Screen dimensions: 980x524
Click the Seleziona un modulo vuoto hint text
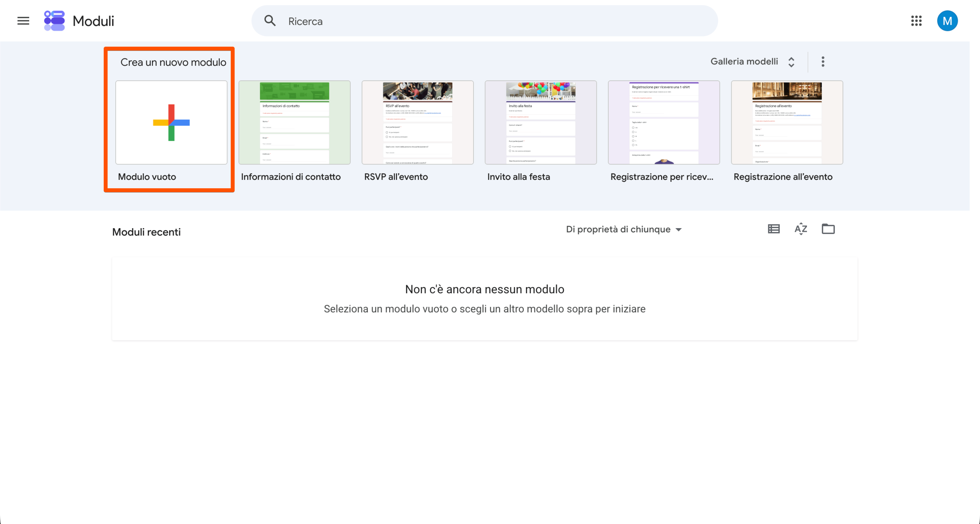pyautogui.click(x=485, y=309)
